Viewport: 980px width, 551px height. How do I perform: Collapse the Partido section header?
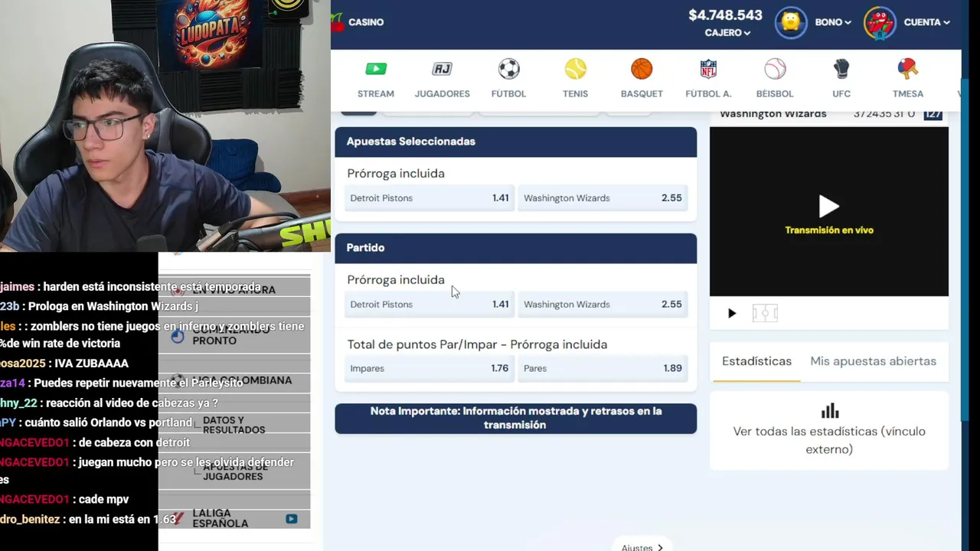tap(515, 248)
